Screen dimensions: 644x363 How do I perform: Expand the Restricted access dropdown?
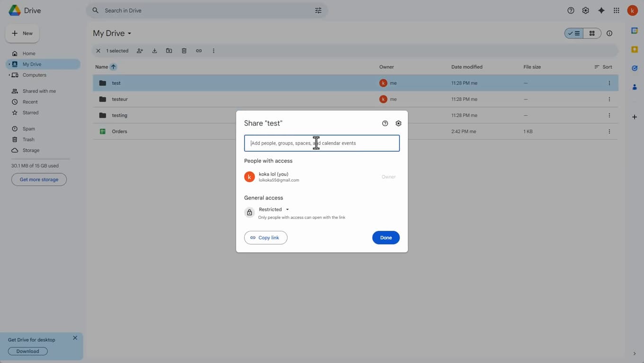pos(274,209)
